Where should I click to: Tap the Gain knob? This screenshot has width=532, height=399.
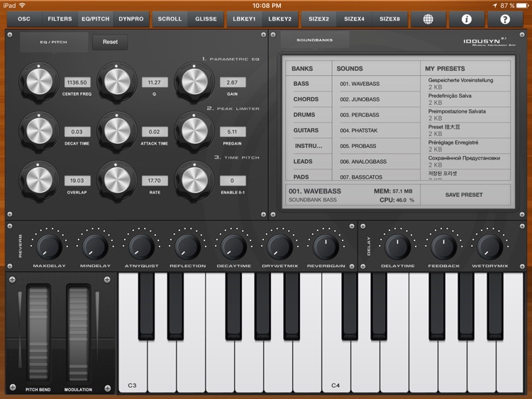click(194, 82)
